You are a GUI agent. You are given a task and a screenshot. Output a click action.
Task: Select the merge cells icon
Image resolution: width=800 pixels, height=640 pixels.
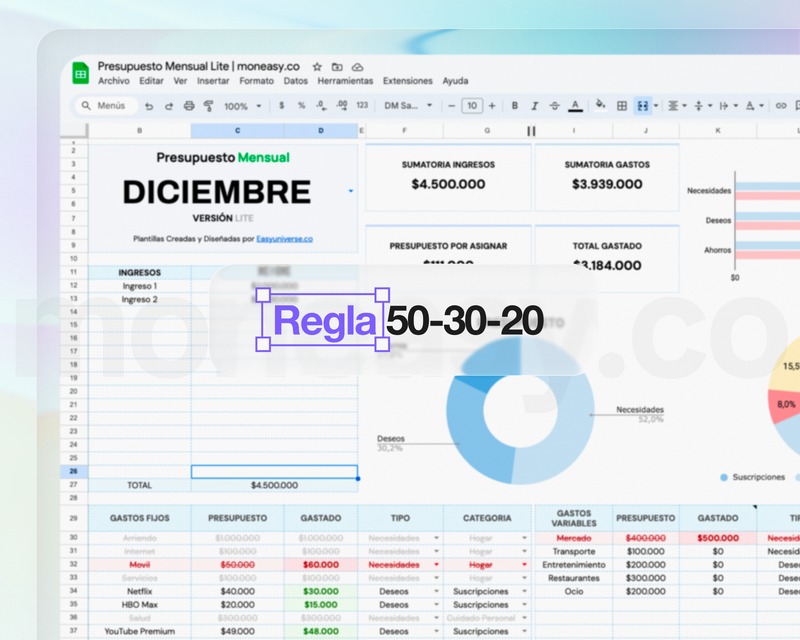click(641, 106)
